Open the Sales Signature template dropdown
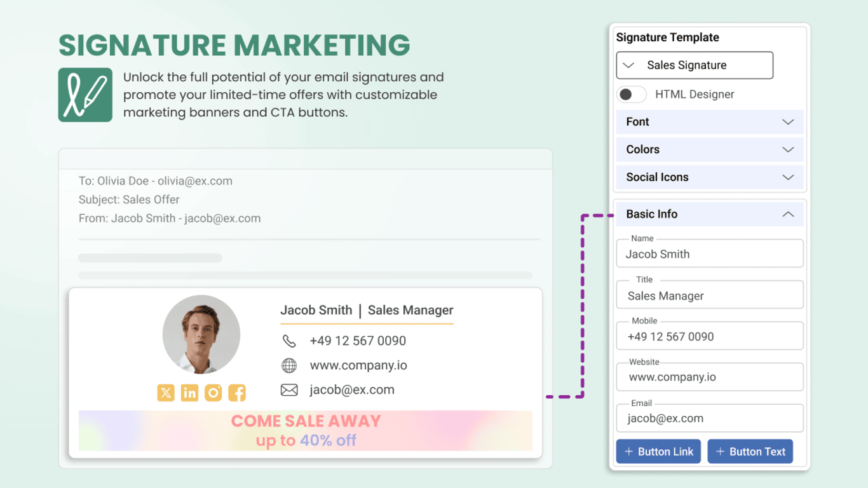The width and height of the screenshot is (868, 488). (695, 65)
